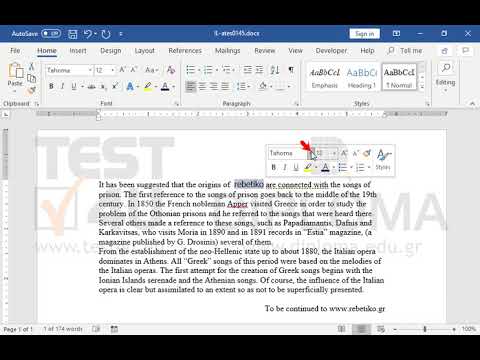Click Decrease Indent icon
The height and width of the screenshot is (360, 480).
[x=247, y=70]
